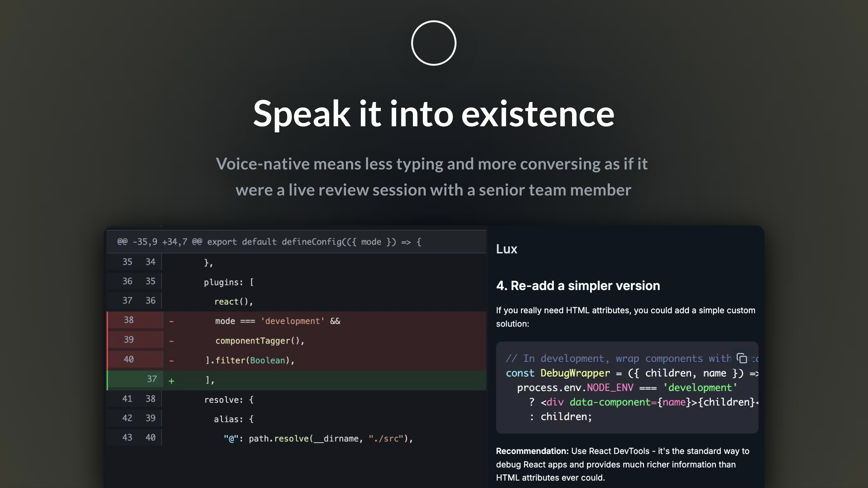This screenshot has width=868, height=488.
Task: Click the green plus marker on added line 37
Action: click(171, 381)
